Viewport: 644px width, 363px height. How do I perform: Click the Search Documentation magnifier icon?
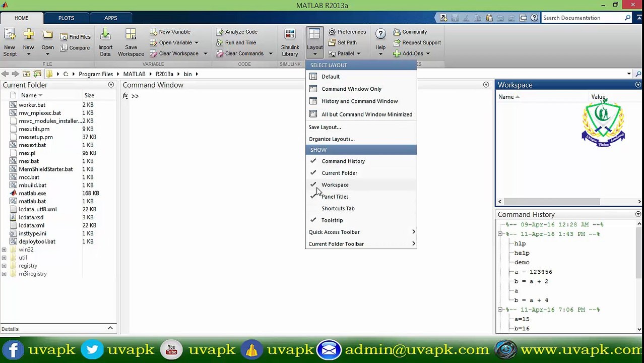(627, 18)
